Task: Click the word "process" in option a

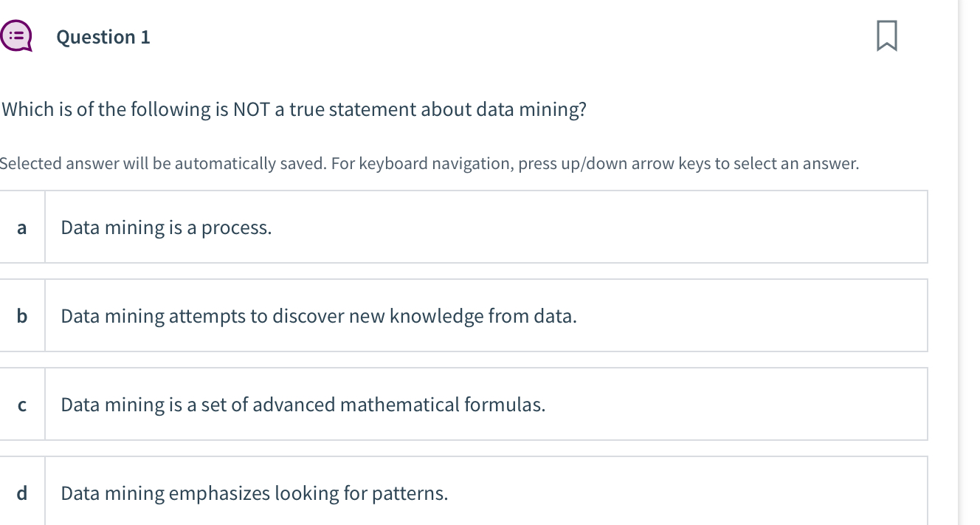Action: click(235, 228)
